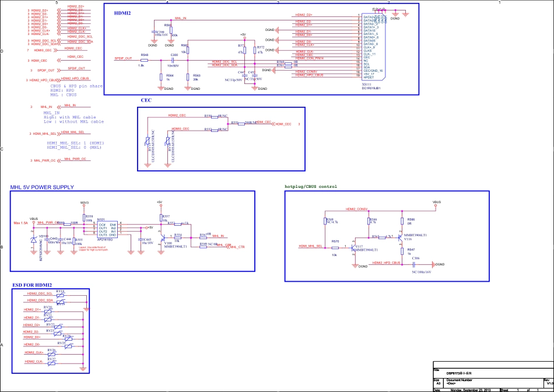Click the N101 AP2161SG power switch IC
The width and height of the screenshot is (554, 392).
[x=108, y=229]
